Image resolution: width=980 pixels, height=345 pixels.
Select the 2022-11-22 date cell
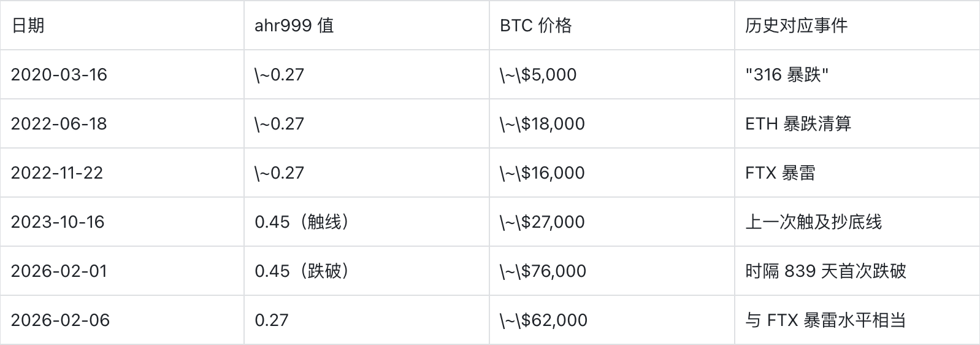coord(57,172)
